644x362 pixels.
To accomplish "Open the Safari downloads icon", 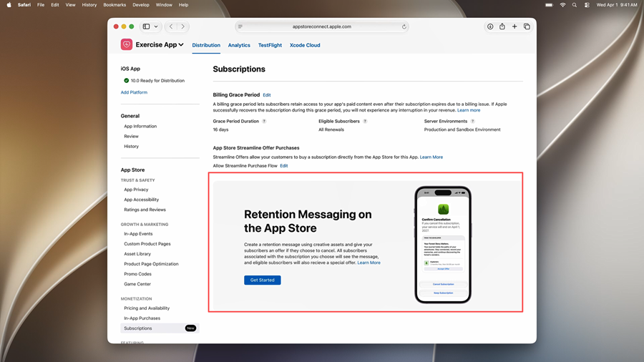I will (490, 26).
